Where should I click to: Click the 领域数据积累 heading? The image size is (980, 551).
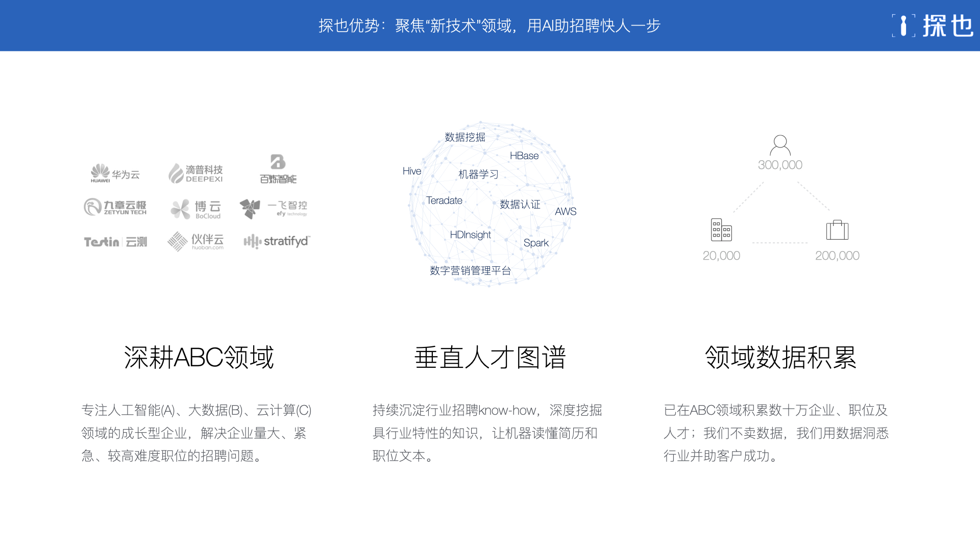(x=780, y=357)
